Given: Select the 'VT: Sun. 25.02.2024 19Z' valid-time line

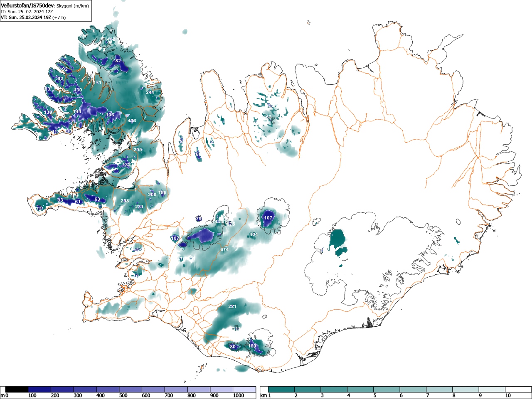Looking at the screenshot, I should [x=26, y=17].
